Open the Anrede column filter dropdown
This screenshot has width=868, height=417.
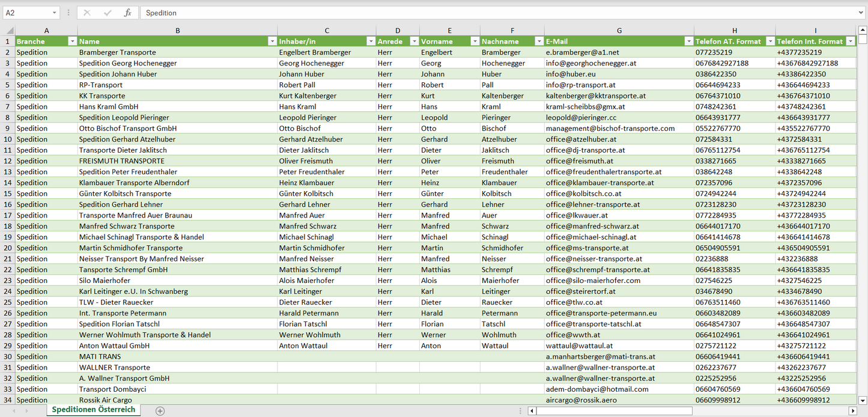[414, 41]
